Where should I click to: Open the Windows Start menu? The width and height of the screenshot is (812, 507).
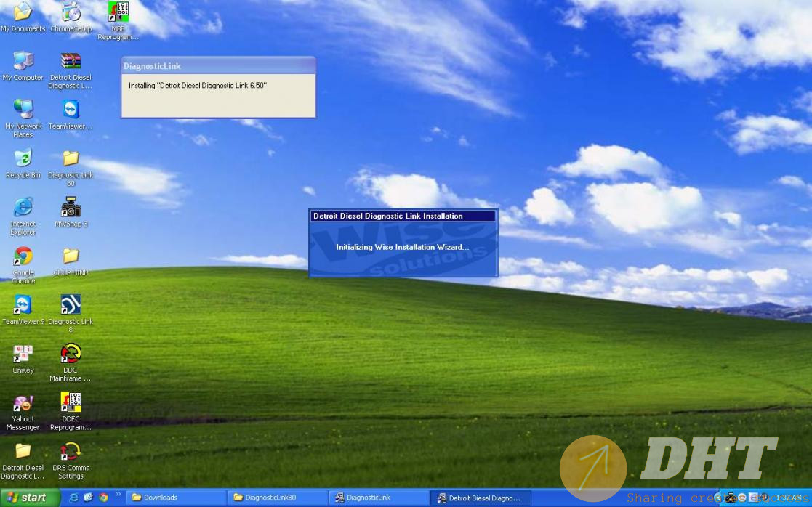coord(26,498)
